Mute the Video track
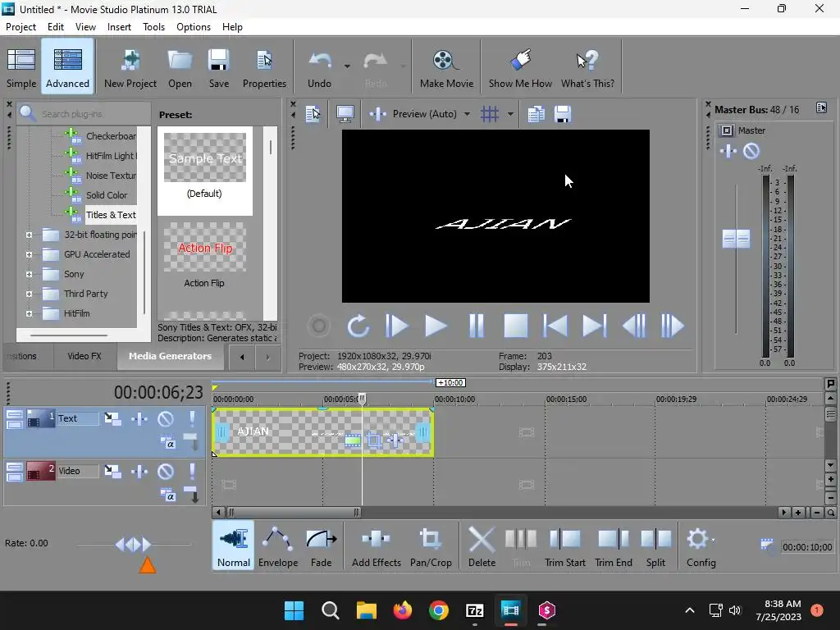Screen dimensions: 840x630 pyautogui.click(x=166, y=471)
